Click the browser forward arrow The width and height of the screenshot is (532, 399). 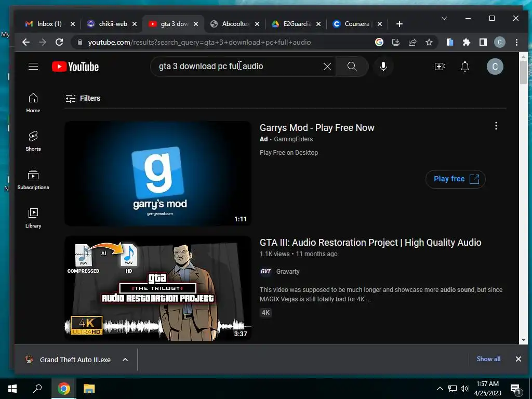43,42
